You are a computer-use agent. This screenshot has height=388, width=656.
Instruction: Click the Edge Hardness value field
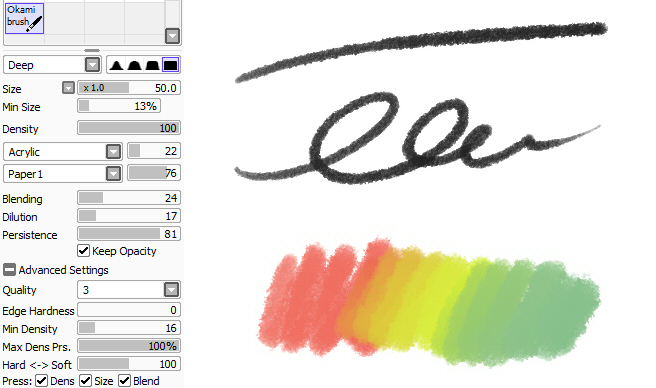(x=129, y=310)
